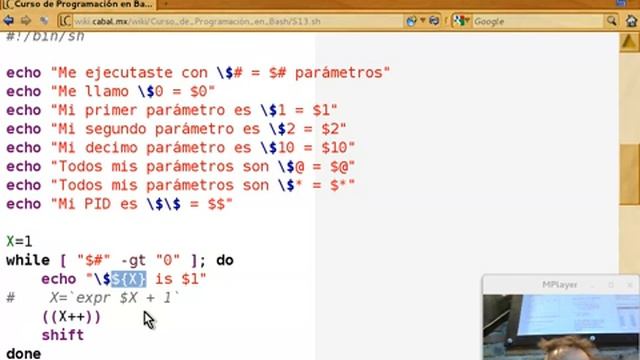Click the 'Mi primer parámetro es' line
This screenshot has width=640, height=360.
(x=171, y=110)
